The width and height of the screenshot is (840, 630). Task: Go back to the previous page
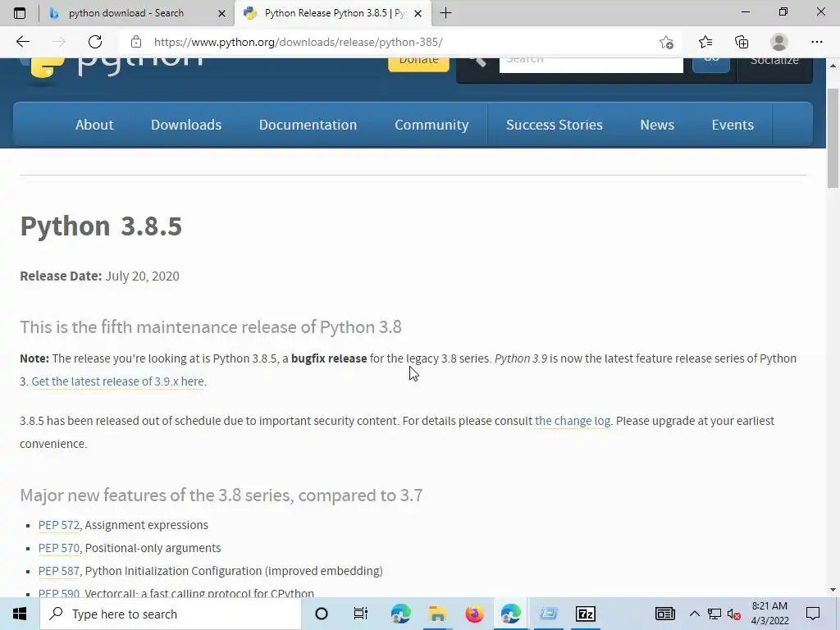tap(22, 42)
